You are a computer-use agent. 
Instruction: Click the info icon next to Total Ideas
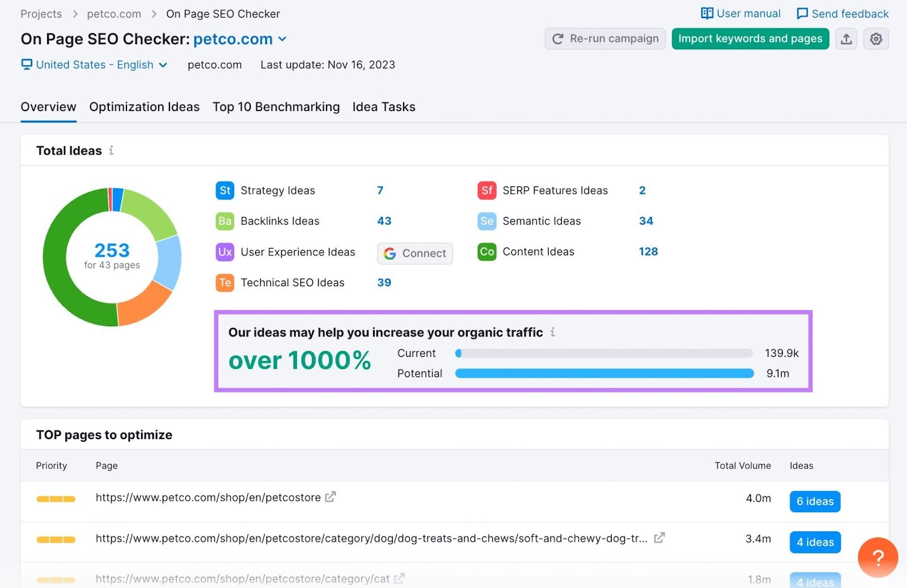pos(111,150)
